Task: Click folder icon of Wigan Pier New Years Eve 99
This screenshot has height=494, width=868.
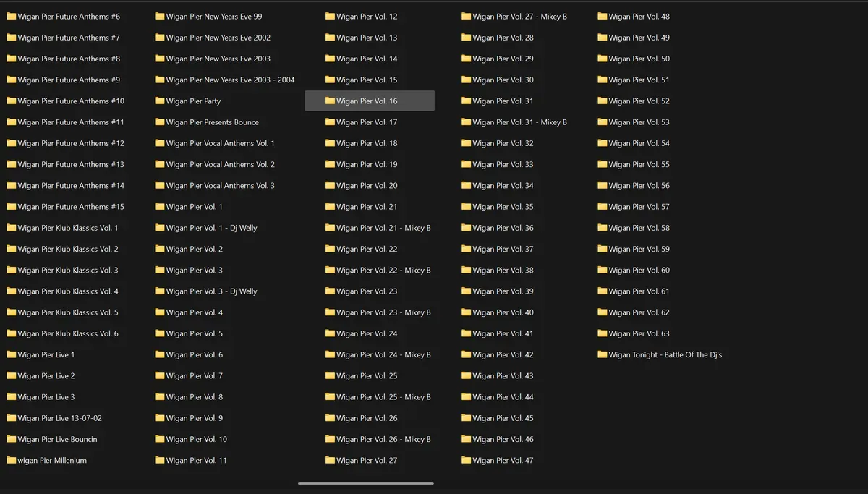Action: point(159,16)
